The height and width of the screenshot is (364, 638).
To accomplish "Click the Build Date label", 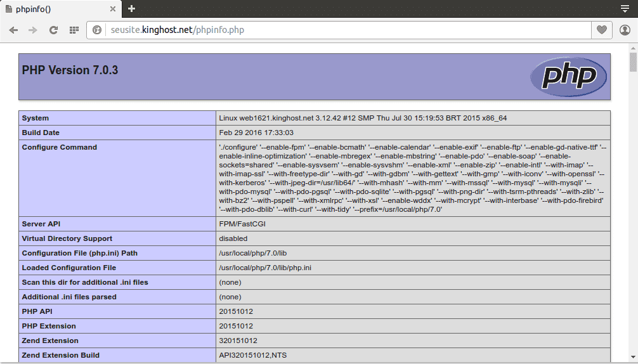I will (41, 133).
